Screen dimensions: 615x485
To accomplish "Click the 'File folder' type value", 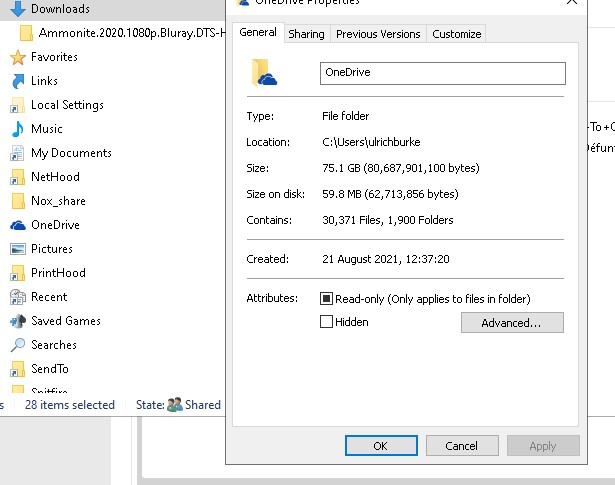I will coord(346,116).
